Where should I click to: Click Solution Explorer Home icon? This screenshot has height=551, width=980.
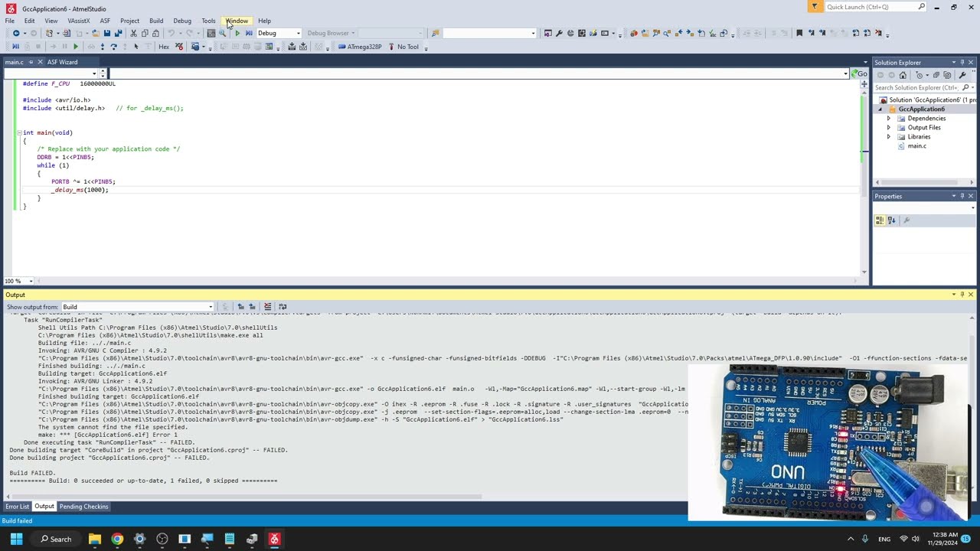click(903, 75)
